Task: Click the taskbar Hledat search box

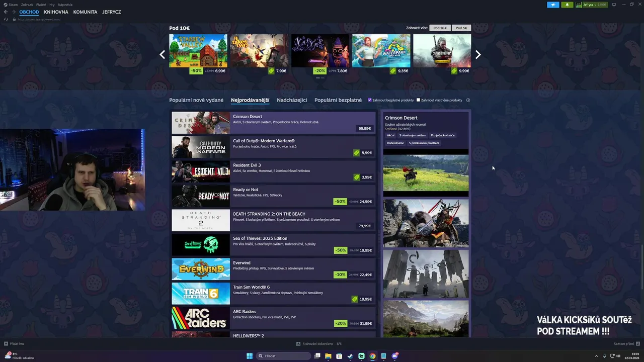Action: [284, 356]
